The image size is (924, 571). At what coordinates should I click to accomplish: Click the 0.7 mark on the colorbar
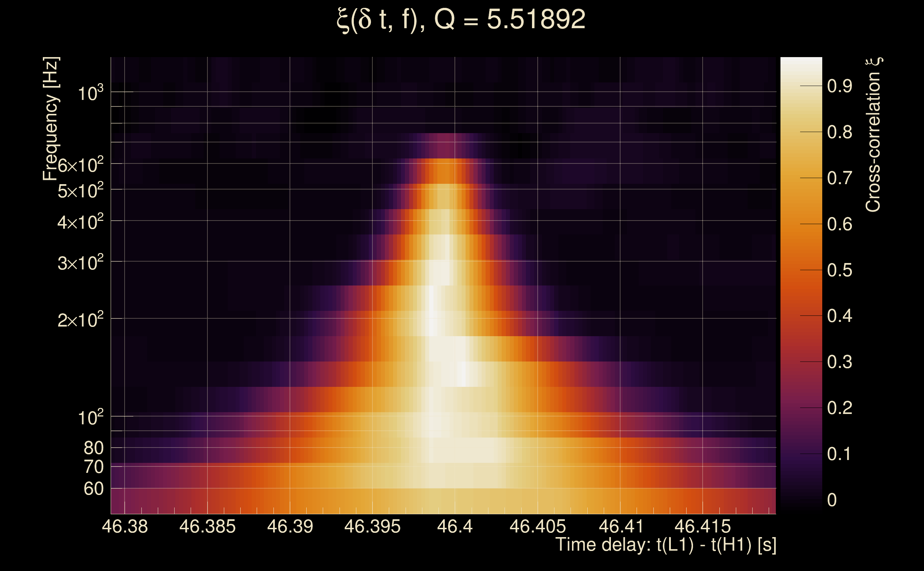(x=839, y=178)
